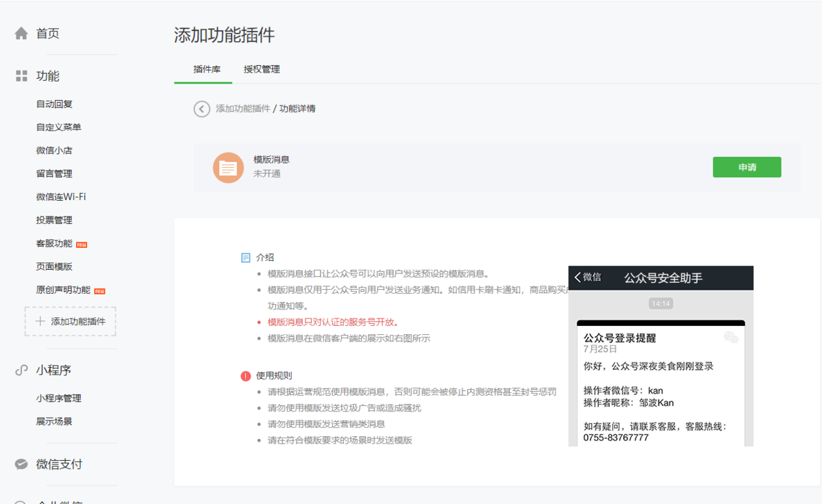Click the 模版消息 plugin name

pyautogui.click(x=271, y=160)
